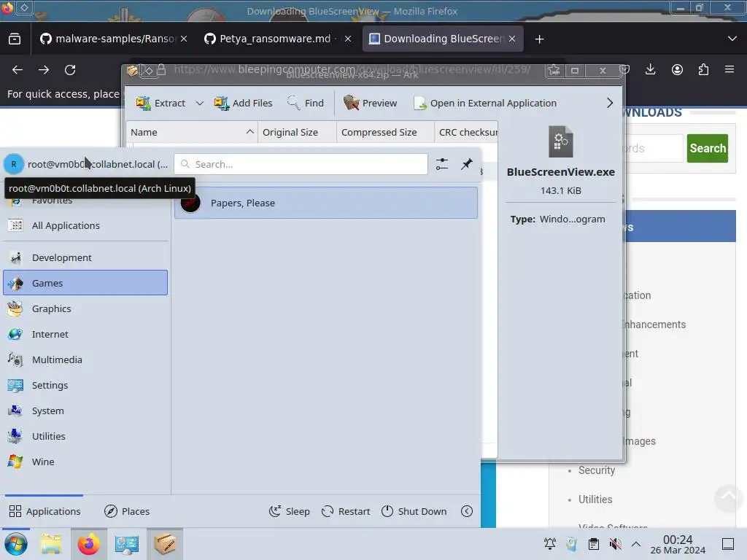Go back in Firefox
This screenshot has height=560, width=747.
18,70
